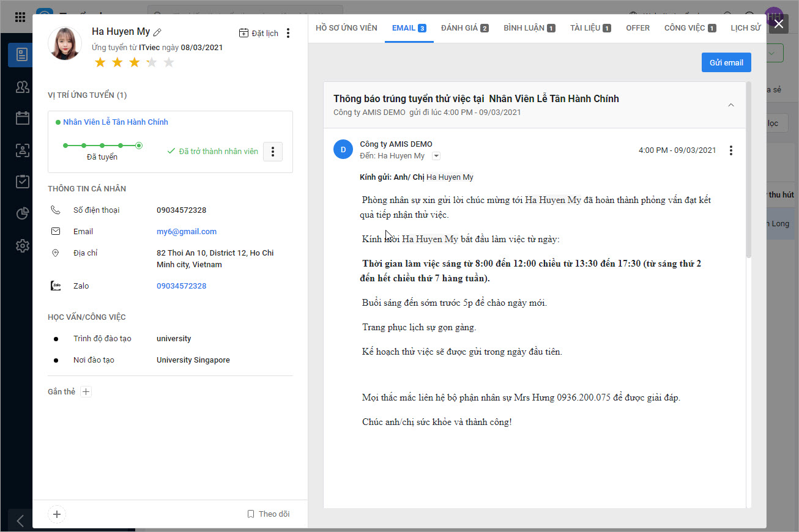Open the Lịch sử tab

pos(746,28)
